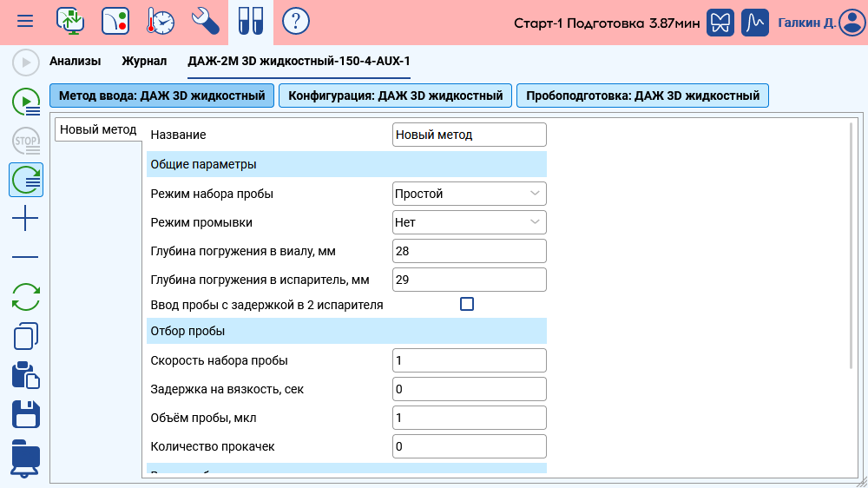Open the hamburger main menu
Image resolution: width=868 pixels, height=488 pixels.
25,21
